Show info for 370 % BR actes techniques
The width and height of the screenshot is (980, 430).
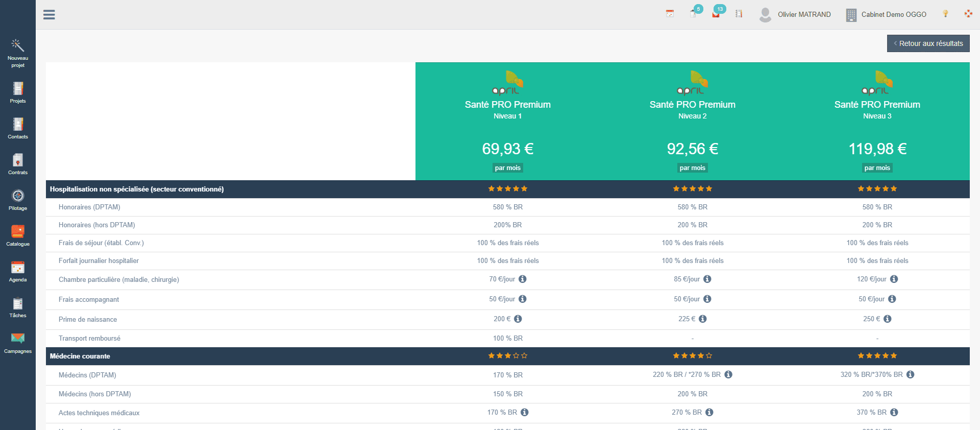point(894,412)
